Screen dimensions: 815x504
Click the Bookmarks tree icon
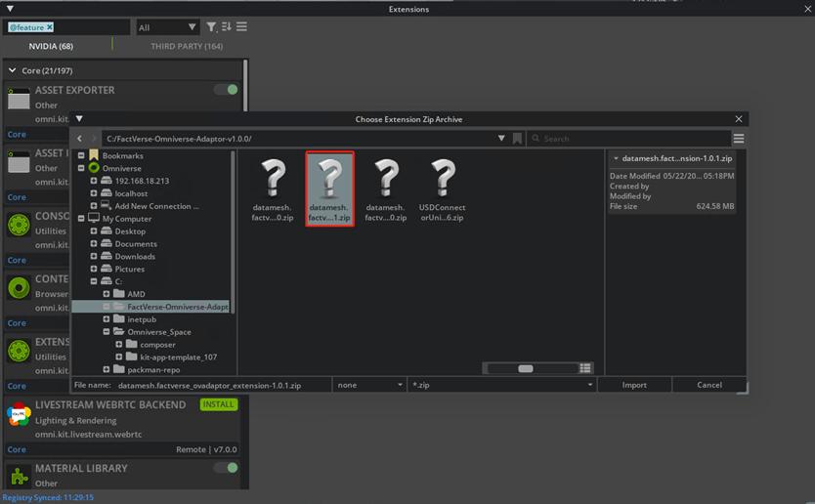coord(94,155)
